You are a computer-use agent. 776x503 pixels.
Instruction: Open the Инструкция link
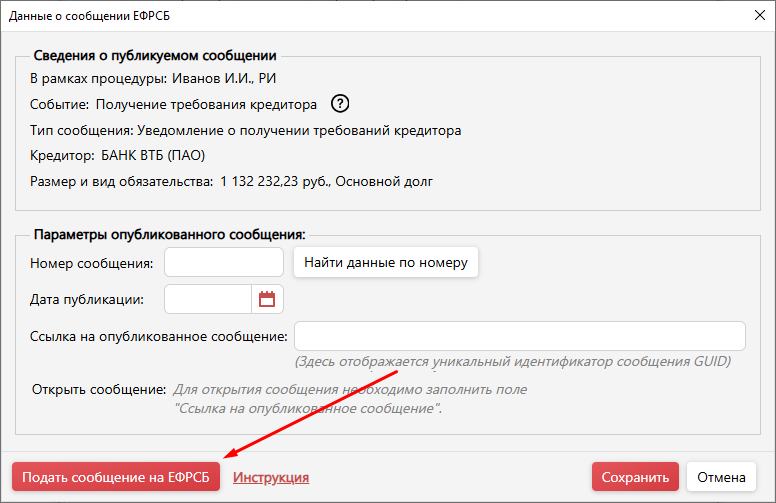coord(271,478)
